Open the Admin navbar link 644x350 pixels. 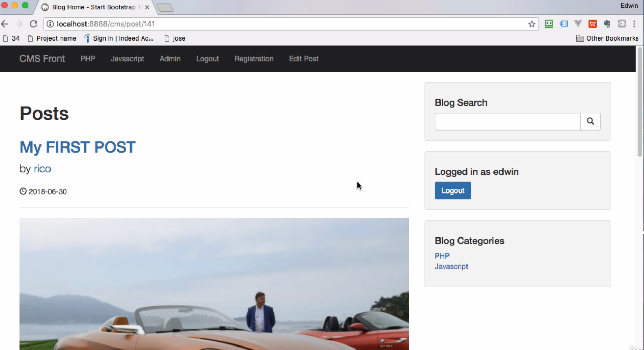(x=170, y=59)
